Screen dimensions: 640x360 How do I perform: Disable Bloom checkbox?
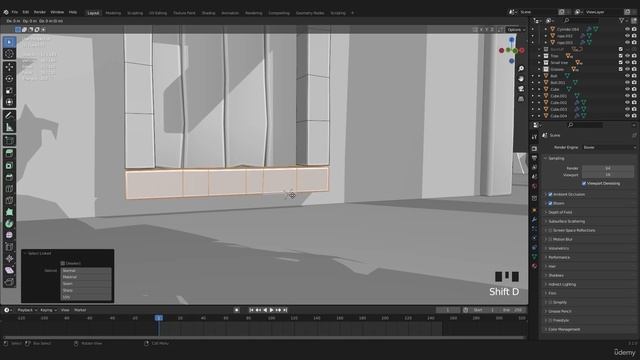pyautogui.click(x=550, y=203)
